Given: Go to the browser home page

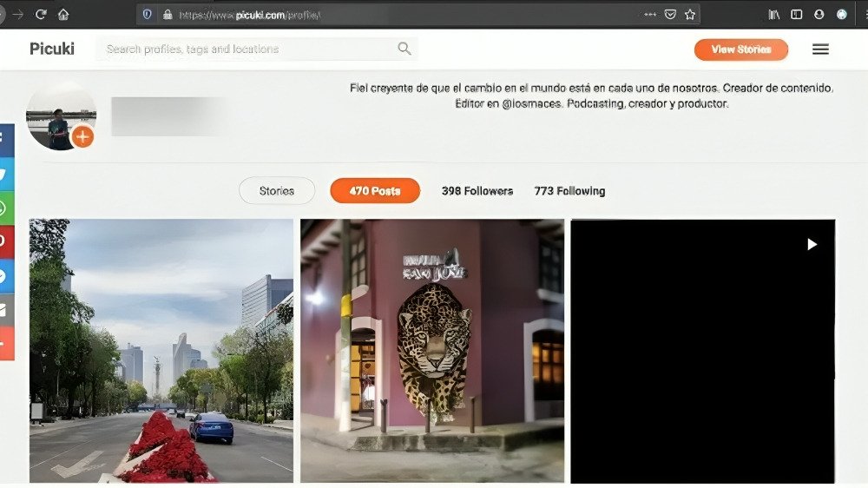Looking at the screenshot, I should [63, 15].
